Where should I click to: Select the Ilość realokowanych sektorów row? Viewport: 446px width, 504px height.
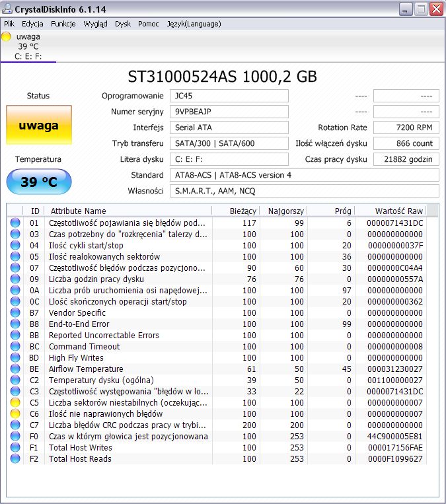[217, 256]
